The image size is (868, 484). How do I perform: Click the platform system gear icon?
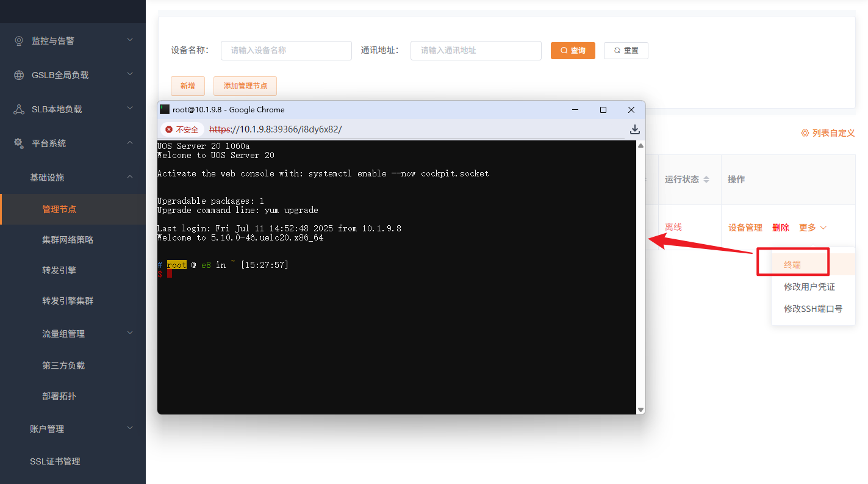(x=19, y=143)
